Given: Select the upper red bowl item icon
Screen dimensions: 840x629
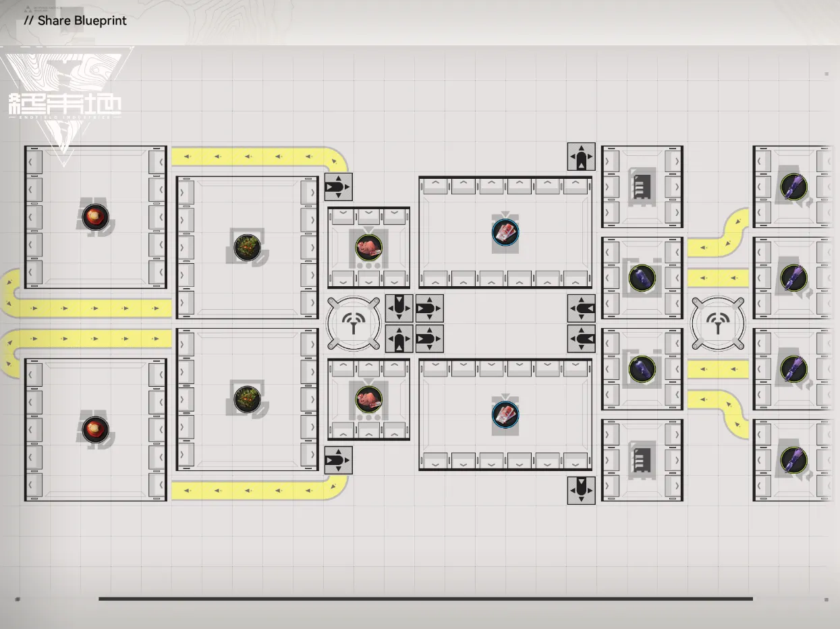Looking at the screenshot, I should pyautogui.click(x=95, y=217).
